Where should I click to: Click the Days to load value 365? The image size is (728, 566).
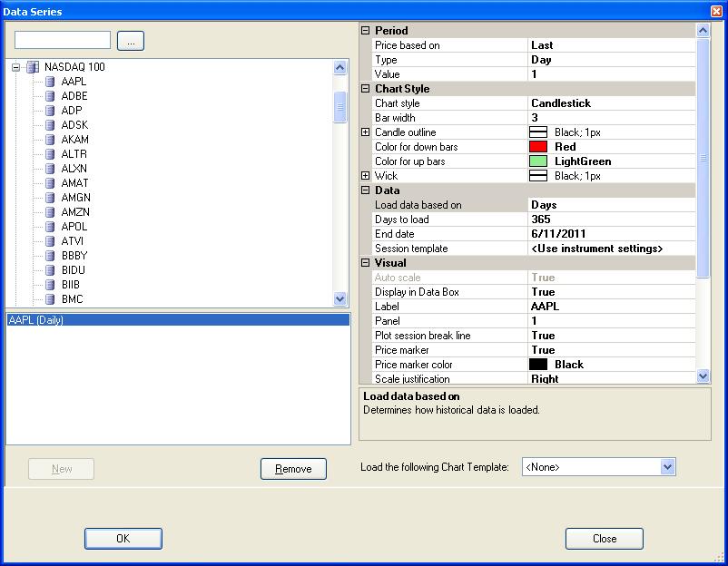612,220
